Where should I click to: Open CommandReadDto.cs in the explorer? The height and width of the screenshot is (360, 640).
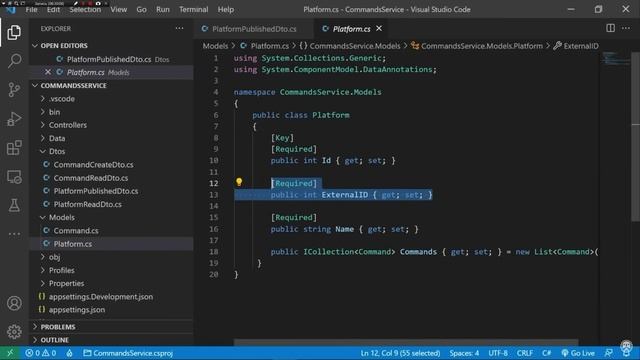click(x=91, y=178)
